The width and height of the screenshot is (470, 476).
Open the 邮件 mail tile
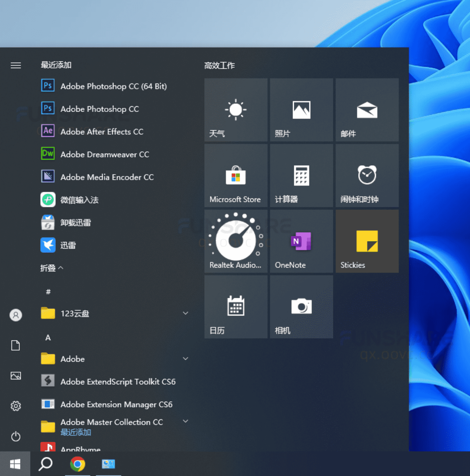367,110
